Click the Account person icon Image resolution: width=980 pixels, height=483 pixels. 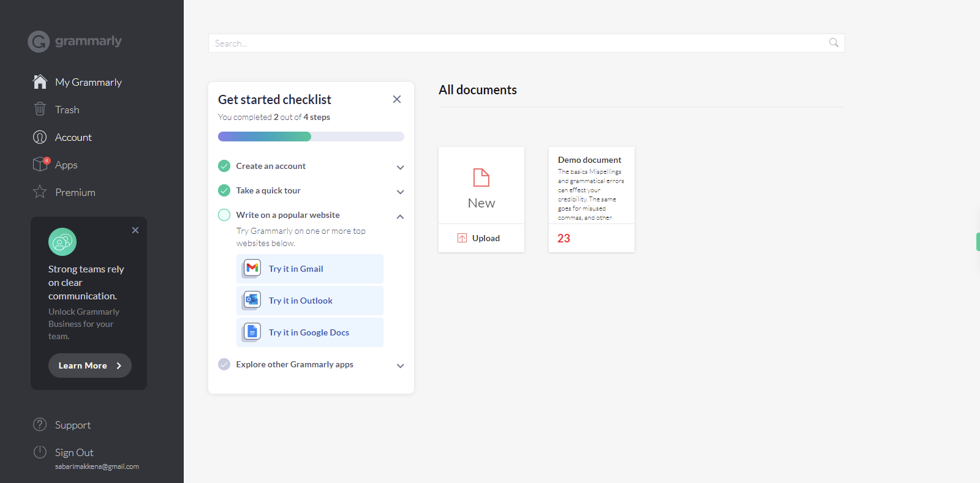pos(40,137)
